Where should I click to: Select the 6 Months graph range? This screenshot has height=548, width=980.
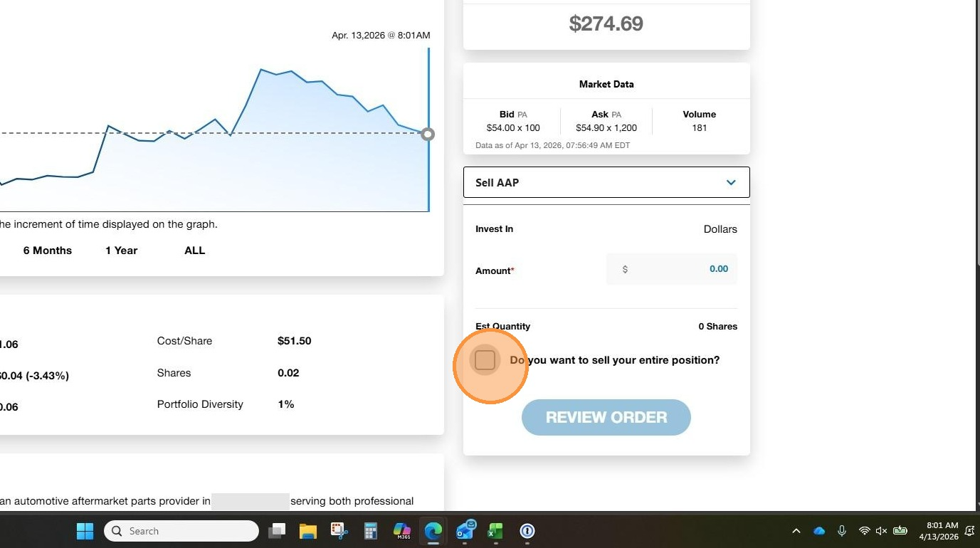48,251
